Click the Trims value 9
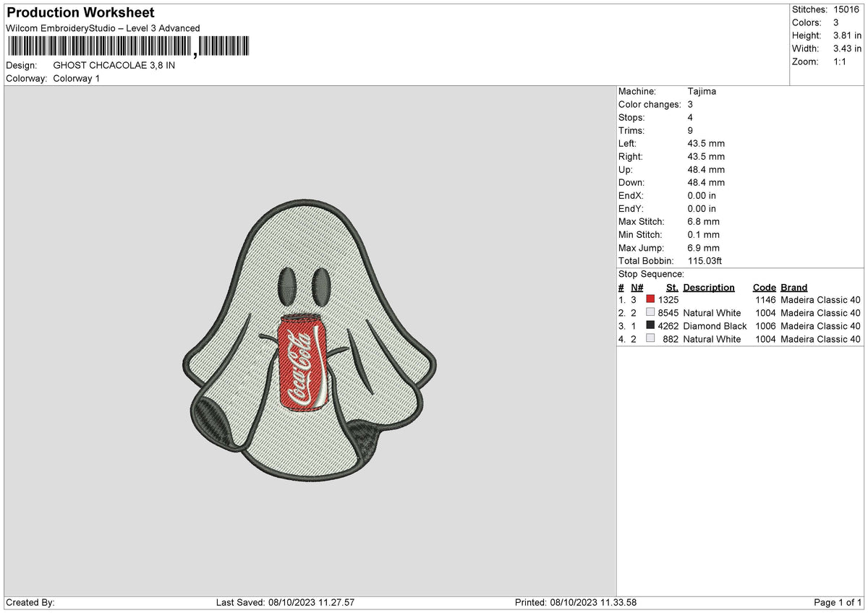The width and height of the screenshot is (868, 613). [x=690, y=131]
